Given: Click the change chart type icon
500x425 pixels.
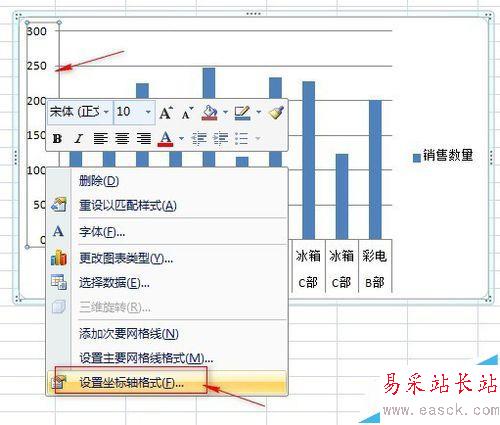Looking at the screenshot, I should coord(59,257).
